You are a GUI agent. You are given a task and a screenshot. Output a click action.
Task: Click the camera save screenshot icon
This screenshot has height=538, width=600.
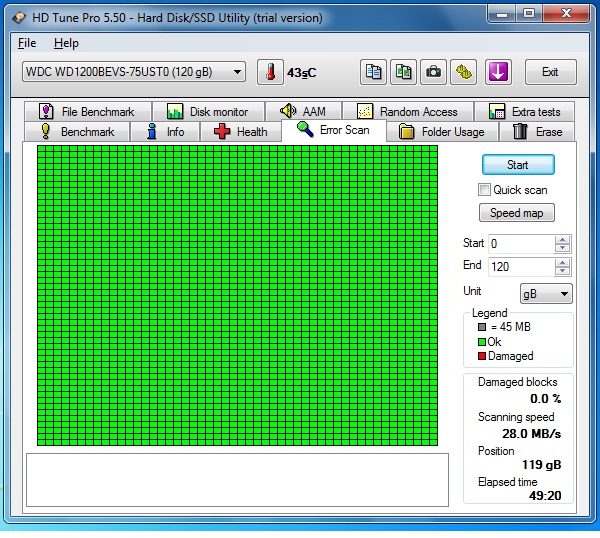pyautogui.click(x=433, y=72)
